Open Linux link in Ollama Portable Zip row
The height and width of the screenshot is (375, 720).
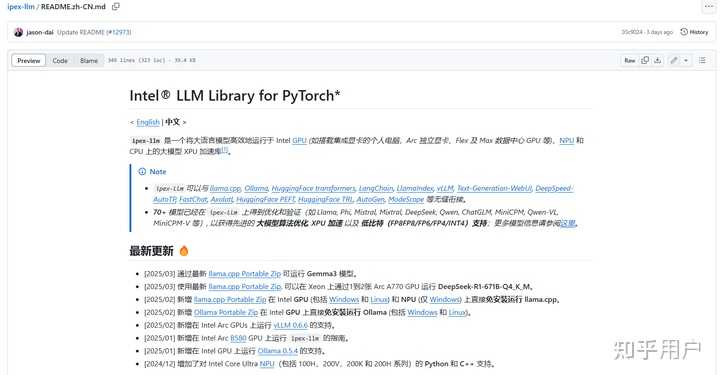coord(457,312)
